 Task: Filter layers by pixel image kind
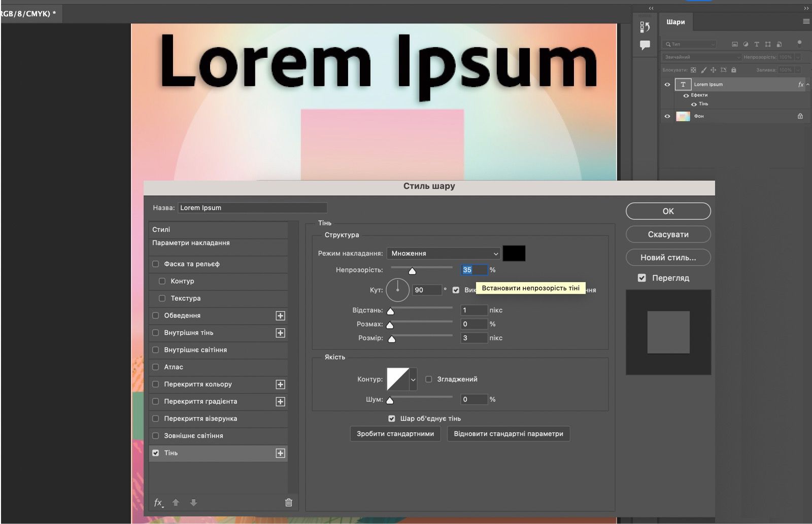734,44
